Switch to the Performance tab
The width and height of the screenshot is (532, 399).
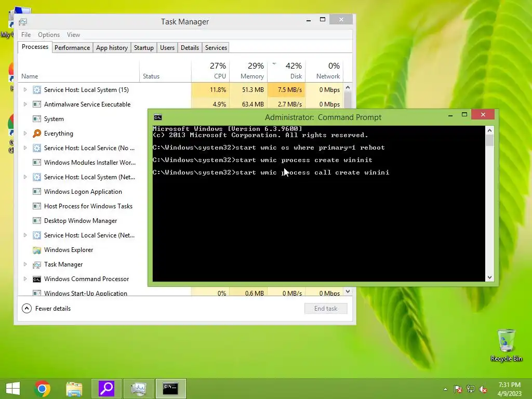coord(72,48)
